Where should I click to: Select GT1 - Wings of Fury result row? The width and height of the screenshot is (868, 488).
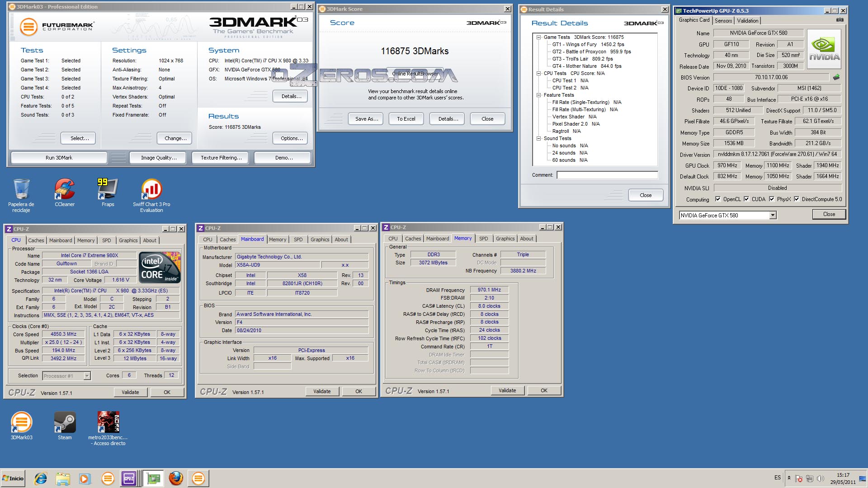(588, 44)
